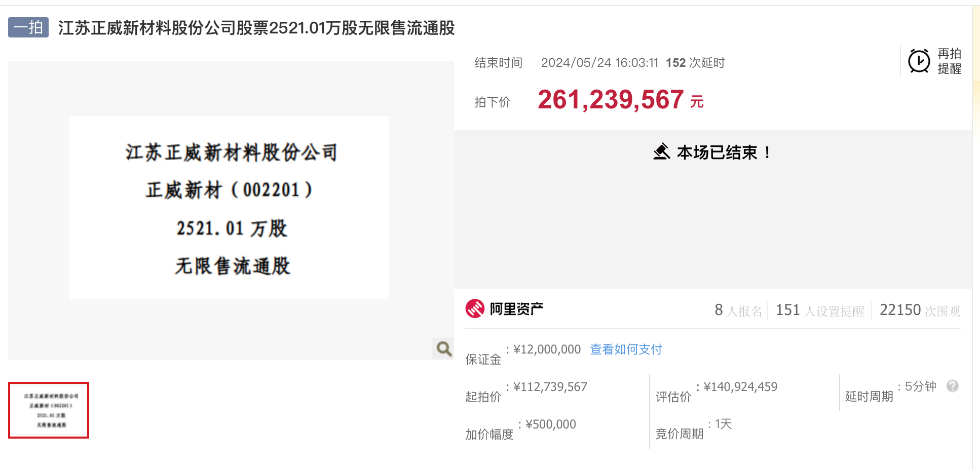This screenshot has height=470, width=980.
Task: Click the 8 人报名 count
Action: click(x=738, y=310)
